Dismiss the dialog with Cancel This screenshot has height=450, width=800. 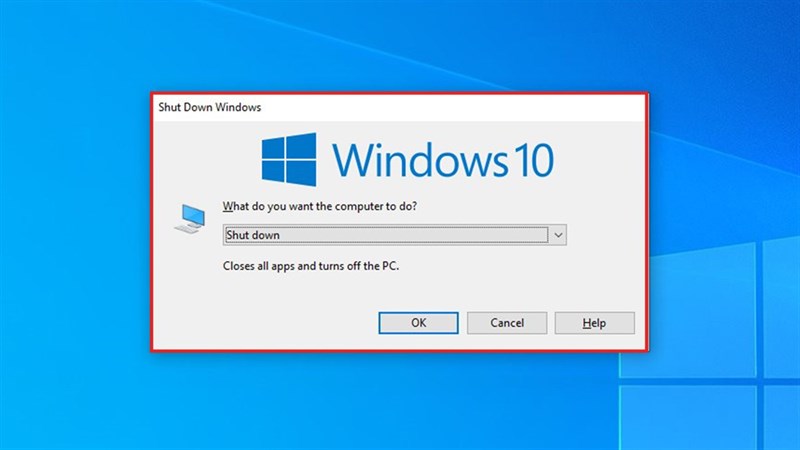coord(507,323)
